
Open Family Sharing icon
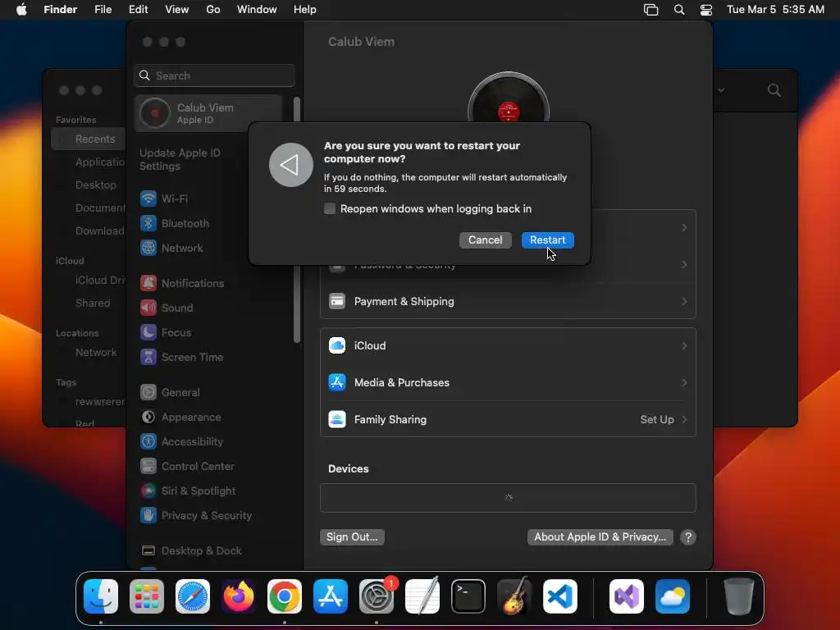[337, 419]
